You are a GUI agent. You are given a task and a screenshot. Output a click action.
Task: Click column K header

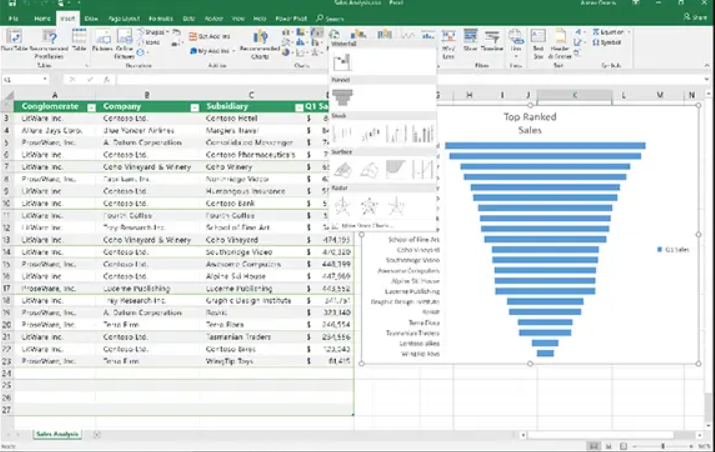click(x=575, y=95)
